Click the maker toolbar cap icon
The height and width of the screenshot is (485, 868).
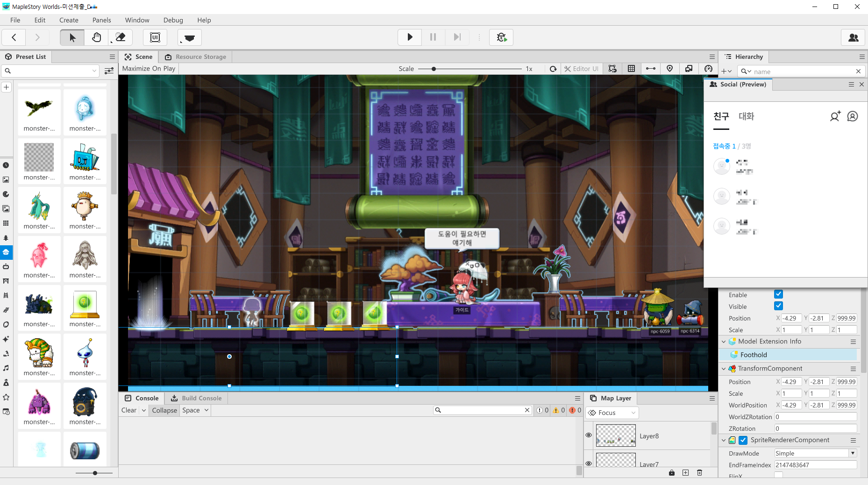tap(190, 37)
